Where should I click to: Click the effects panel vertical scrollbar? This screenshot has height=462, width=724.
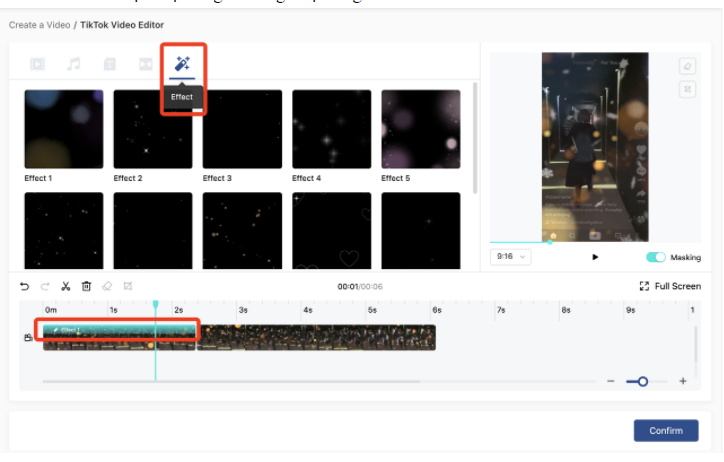pos(475,138)
